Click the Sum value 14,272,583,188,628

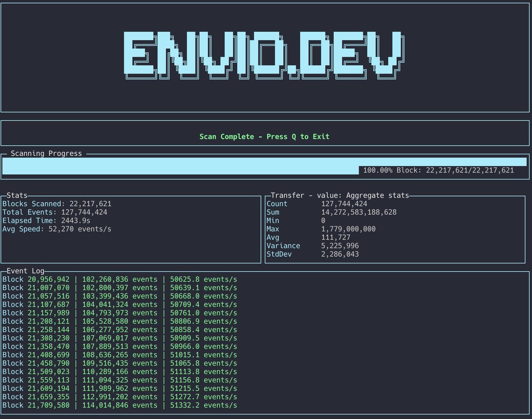(x=359, y=212)
